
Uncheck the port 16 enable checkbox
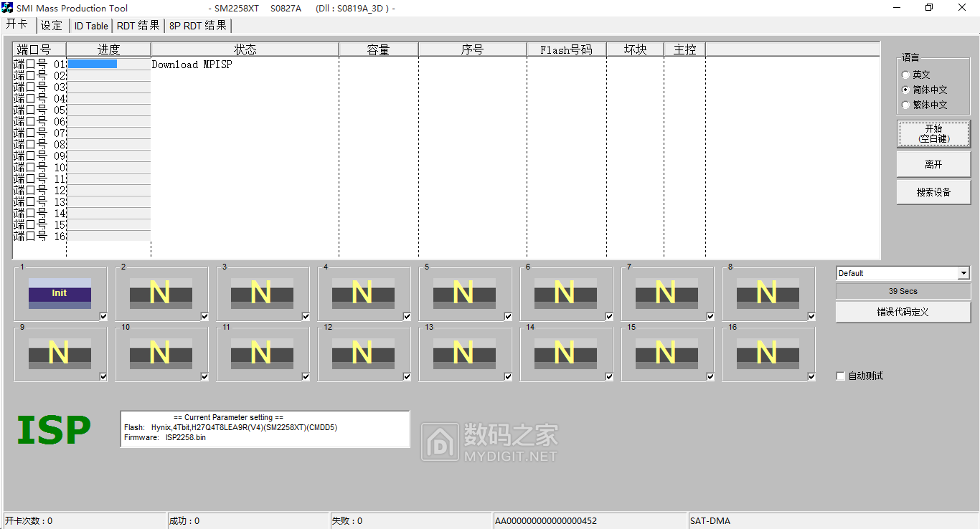[x=811, y=377]
